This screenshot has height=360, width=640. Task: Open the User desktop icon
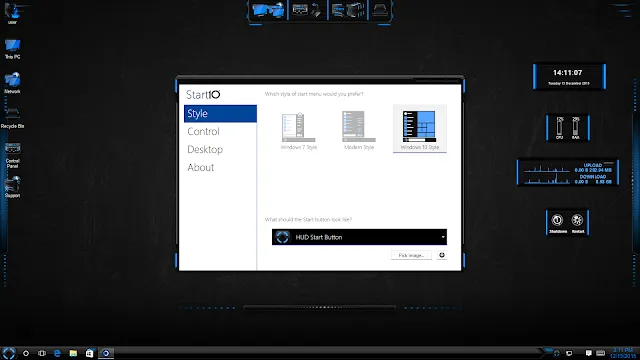click(x=12, y=12)
